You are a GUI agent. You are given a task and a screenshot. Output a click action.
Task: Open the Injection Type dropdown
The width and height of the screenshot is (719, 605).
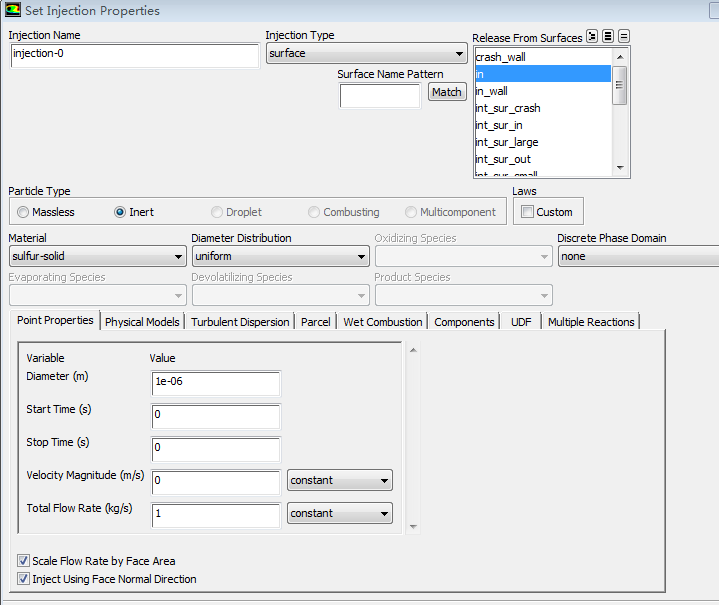tap(366, 53)
